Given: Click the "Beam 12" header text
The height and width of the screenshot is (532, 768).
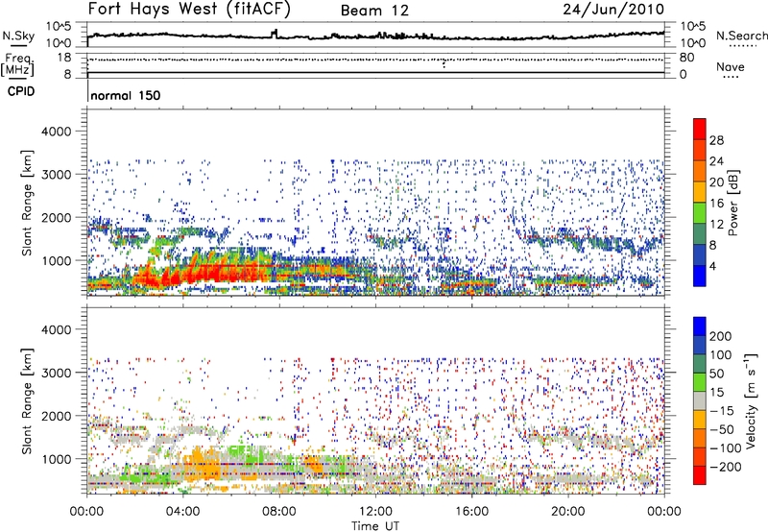Looking at the screenshot, I should [374, 11].
